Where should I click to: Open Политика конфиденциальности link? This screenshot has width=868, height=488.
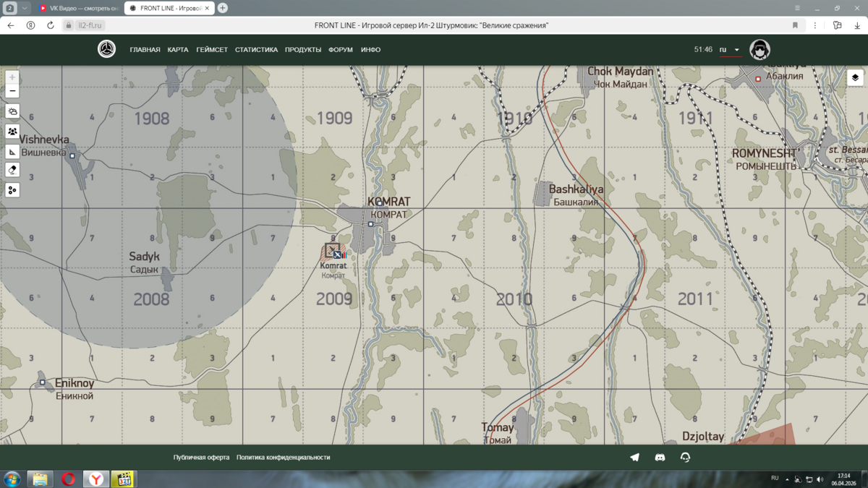(283, 457)
